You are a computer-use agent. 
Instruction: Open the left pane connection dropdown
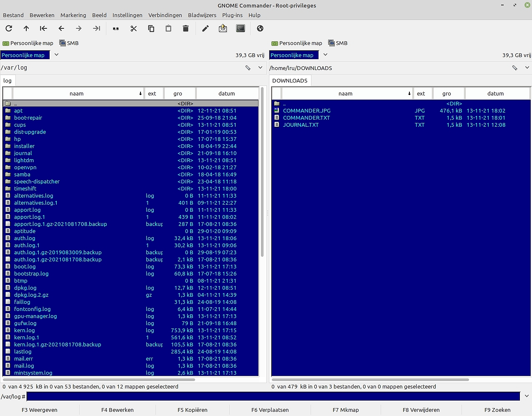(57, 55)
